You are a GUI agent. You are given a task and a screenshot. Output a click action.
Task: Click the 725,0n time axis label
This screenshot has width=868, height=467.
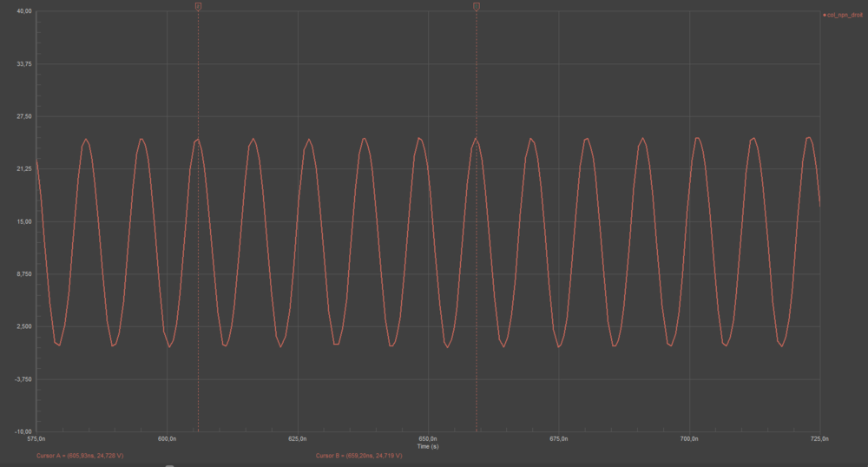coord(819,439)
